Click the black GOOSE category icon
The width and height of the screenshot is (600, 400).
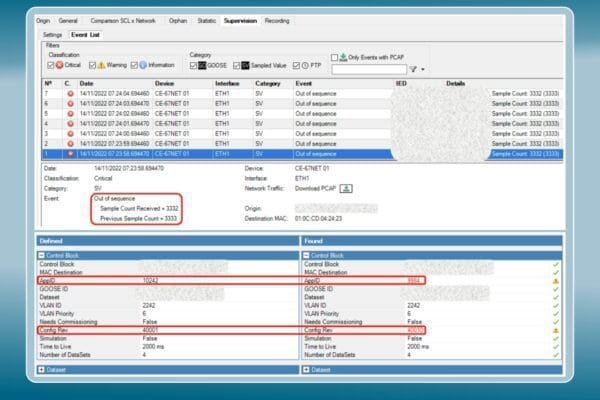click(x=202, y=65)
